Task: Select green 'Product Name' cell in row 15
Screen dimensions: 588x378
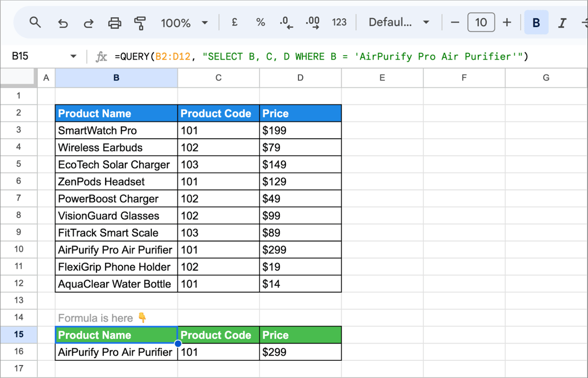Action: coord(116,335)
